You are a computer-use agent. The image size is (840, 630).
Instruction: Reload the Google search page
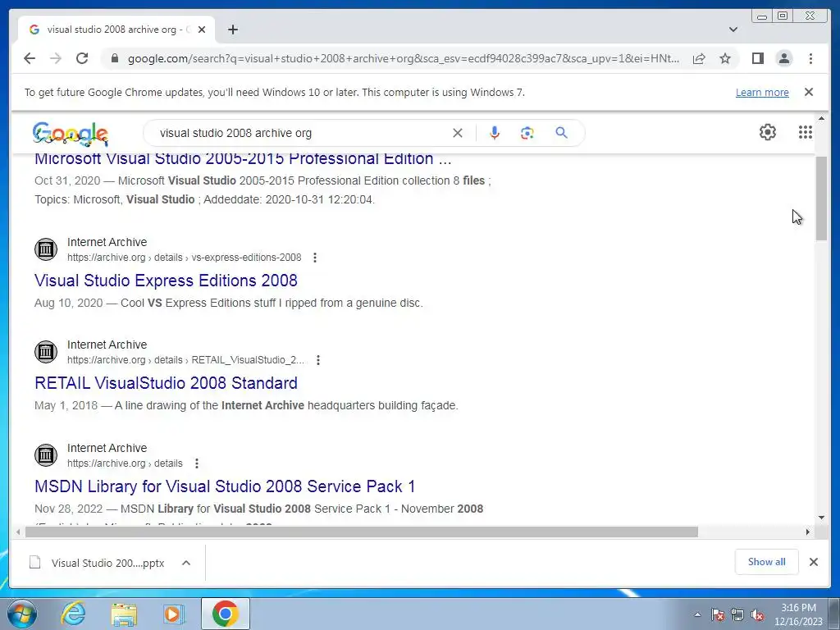pyautogui.click(x=82, y=58)
